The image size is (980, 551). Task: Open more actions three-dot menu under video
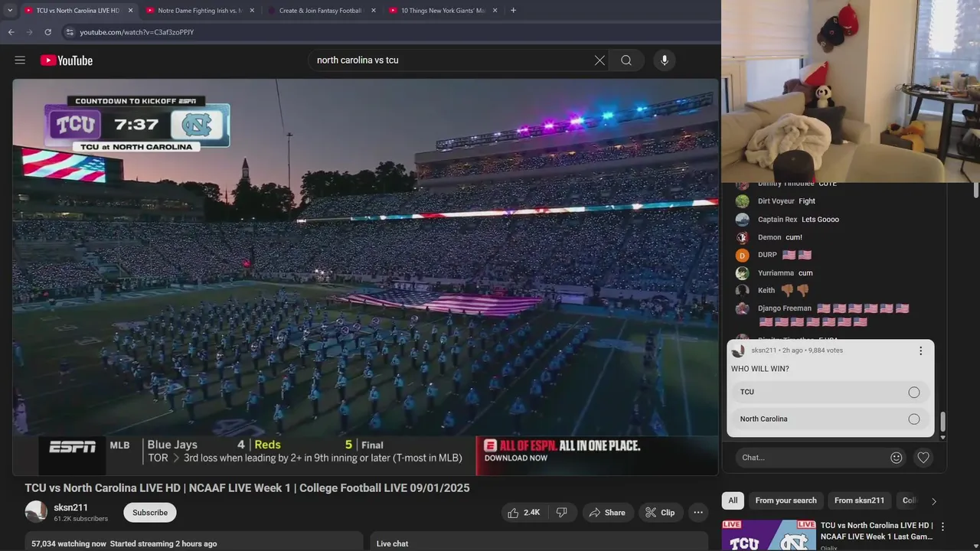pyautogui.click(x=698, y=513)
